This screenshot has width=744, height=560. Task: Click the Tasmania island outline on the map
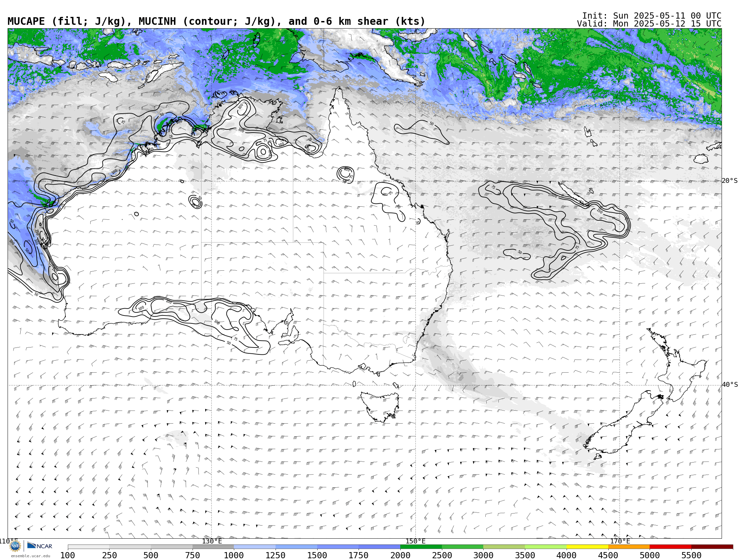tap(380, 406)
